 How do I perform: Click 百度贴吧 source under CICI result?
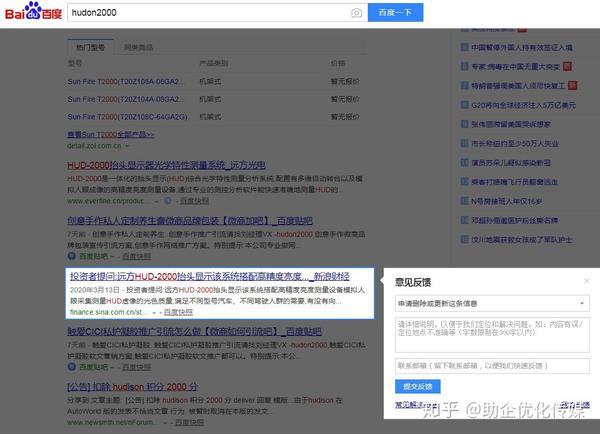pos(93,367)
